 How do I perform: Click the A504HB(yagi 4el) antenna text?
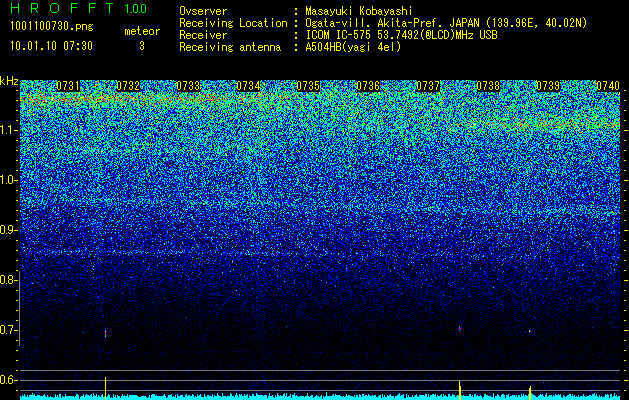point(353,47)
